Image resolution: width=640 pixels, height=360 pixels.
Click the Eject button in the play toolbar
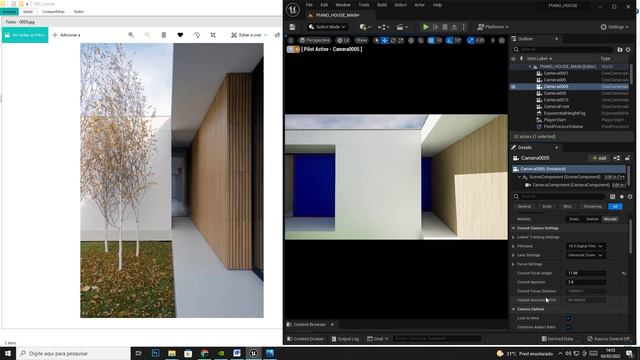tap(454, 27)
